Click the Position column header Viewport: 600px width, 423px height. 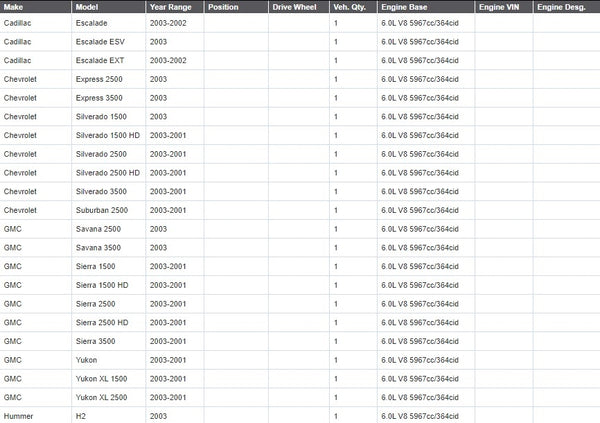tap(222, 7)
